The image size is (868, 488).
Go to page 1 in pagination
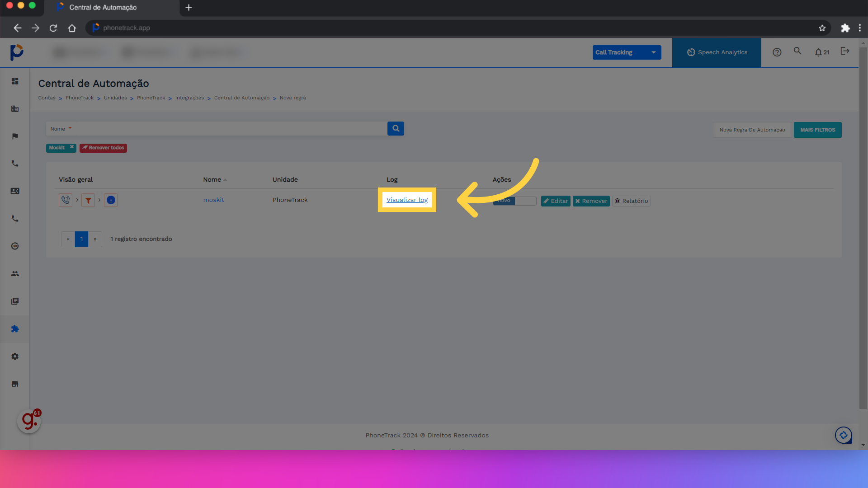pos(81,239)
